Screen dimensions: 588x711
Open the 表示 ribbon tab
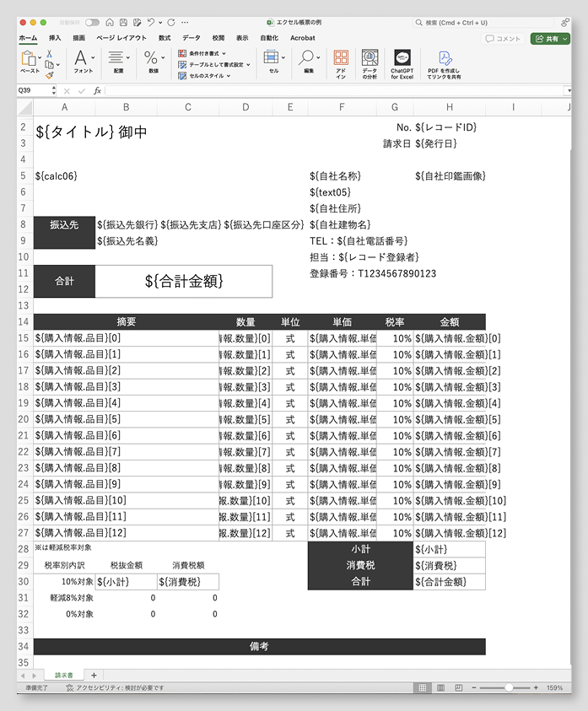click(242, 38)
